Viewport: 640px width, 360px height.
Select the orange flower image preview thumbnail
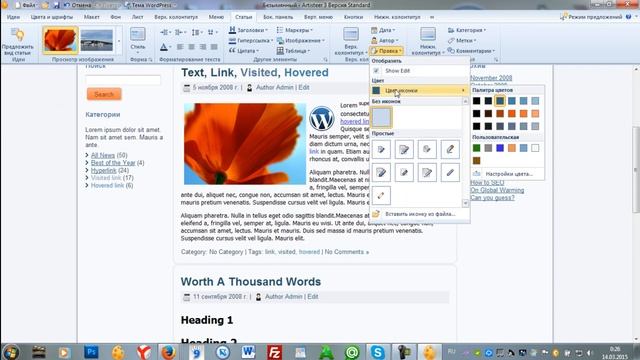coord(60,40)
